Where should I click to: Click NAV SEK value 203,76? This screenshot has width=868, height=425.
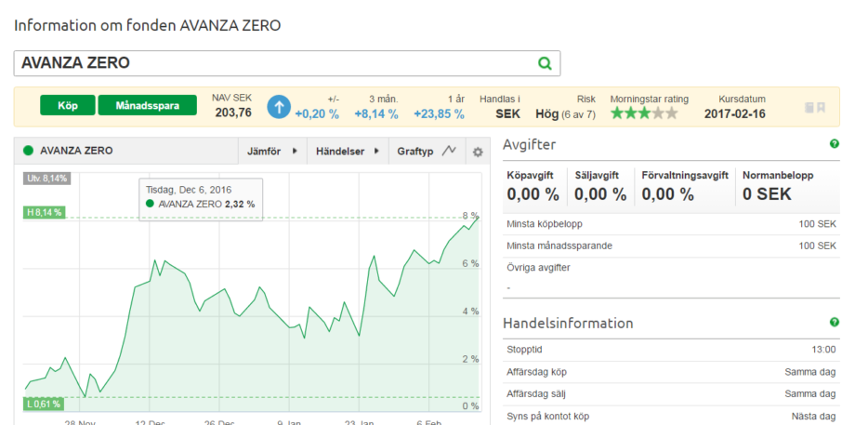pos(233,113)
